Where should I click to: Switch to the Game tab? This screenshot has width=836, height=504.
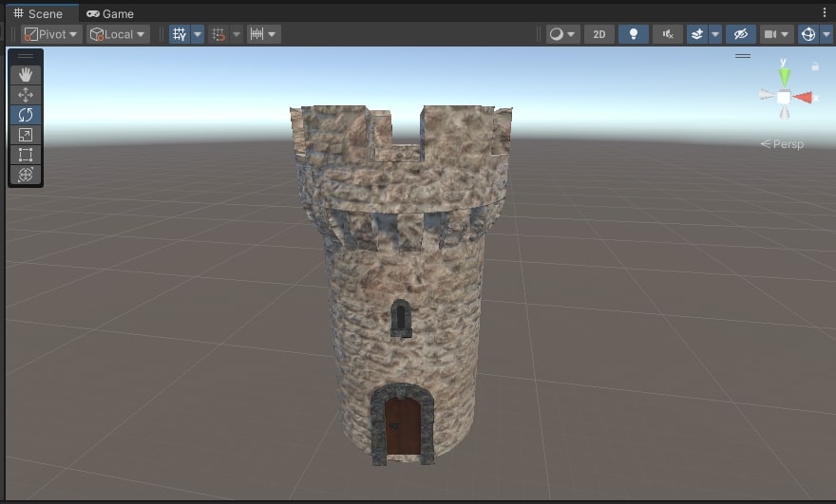(110, 13)
